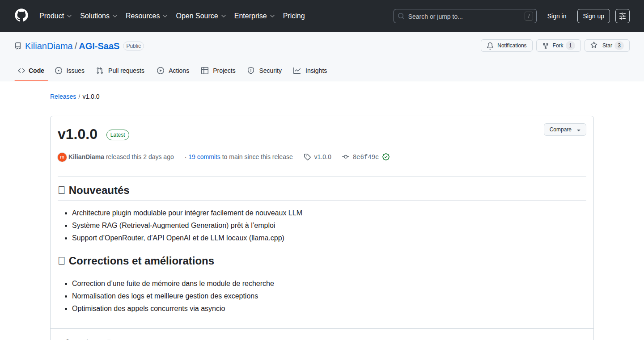Image resolution: width=644 pixels, height=340 pixels.
Task: Open the Pricing page
Action: coord(294,16)
